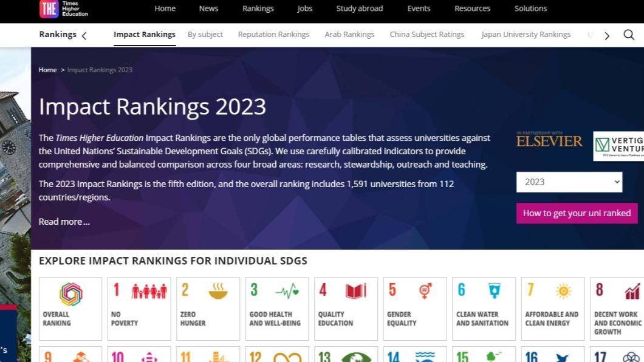Open the Solutions menu item

(530, 9)
